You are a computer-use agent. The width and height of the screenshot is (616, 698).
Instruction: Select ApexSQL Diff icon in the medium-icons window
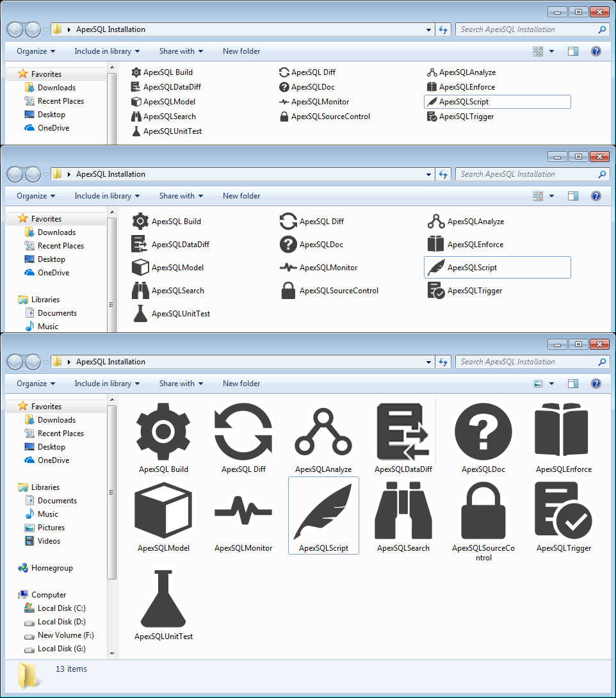coord(288,221)
